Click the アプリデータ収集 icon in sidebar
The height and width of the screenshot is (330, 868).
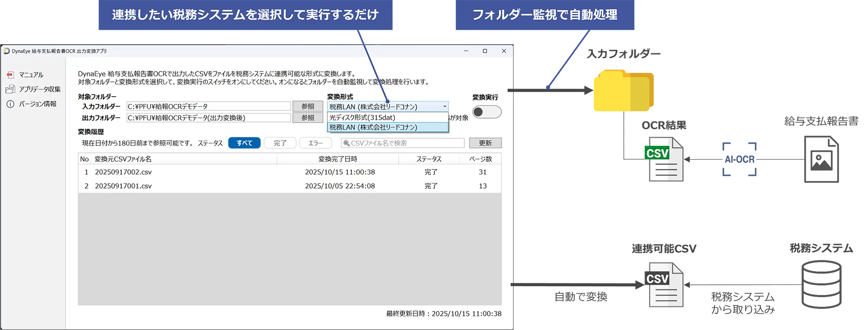pos(10,90)
